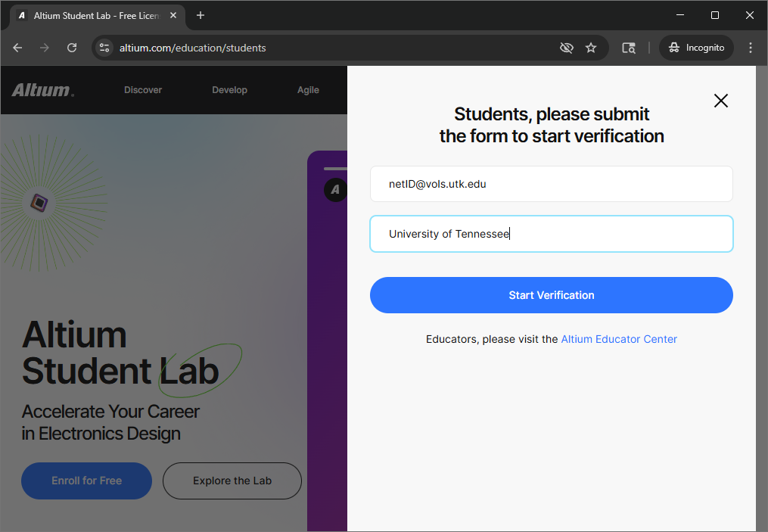Bookmark this page with star icon
Image resolution: width=768 pixels, height=532 pixels.
591,48
